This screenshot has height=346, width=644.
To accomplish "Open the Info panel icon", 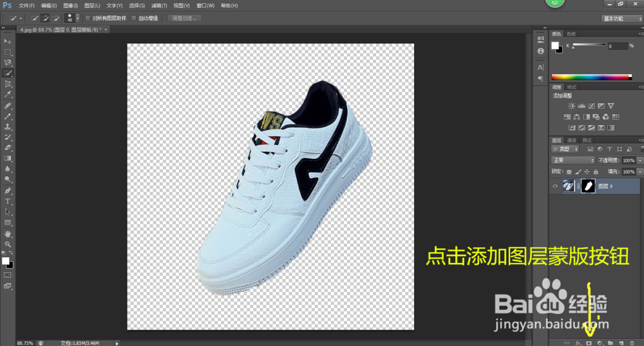I will pos(540,51).
